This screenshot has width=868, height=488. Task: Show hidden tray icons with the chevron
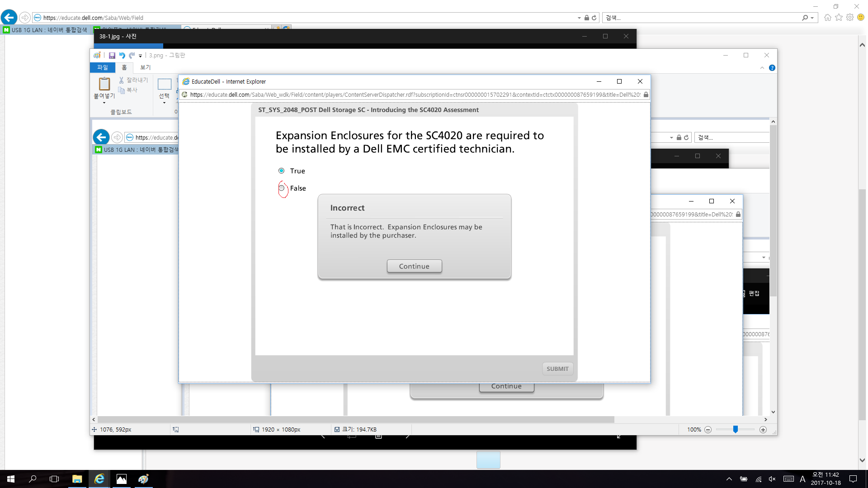pos(729,479)
